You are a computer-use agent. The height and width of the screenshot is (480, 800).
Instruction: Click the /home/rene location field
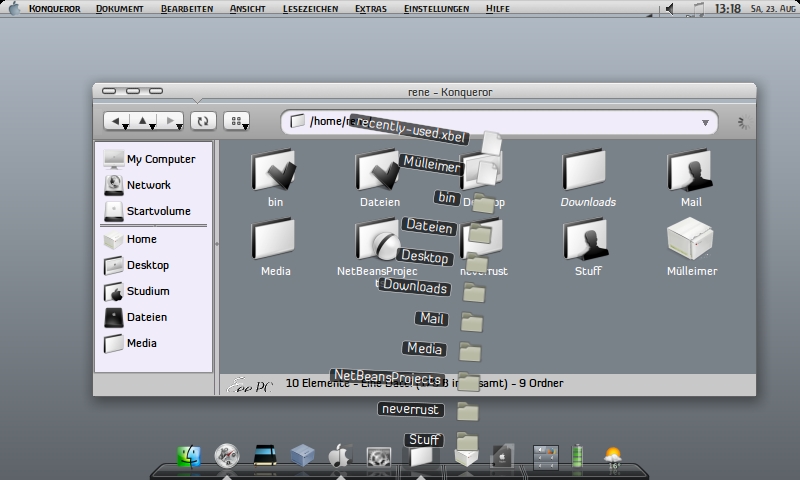point(499,122)
